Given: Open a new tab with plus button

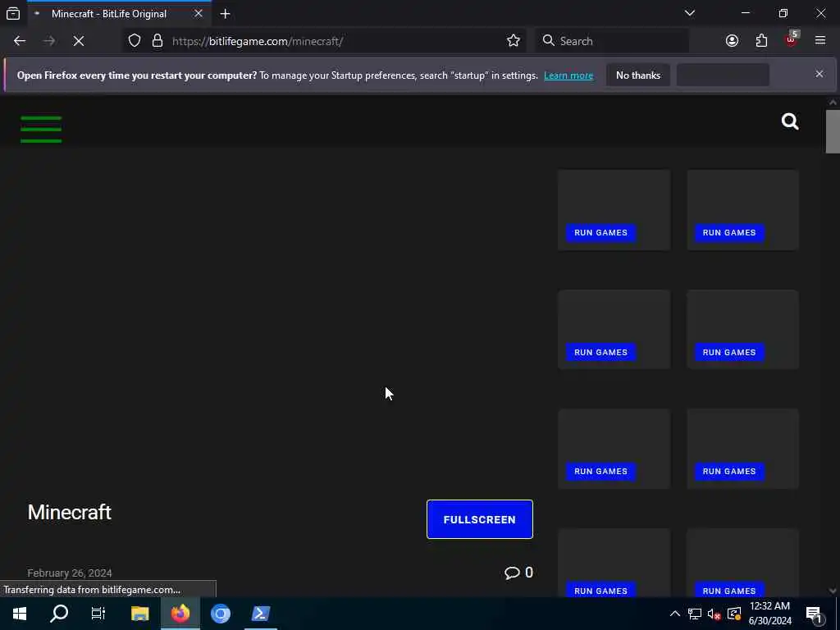Looking at the screenshot, I should point(225,14).
